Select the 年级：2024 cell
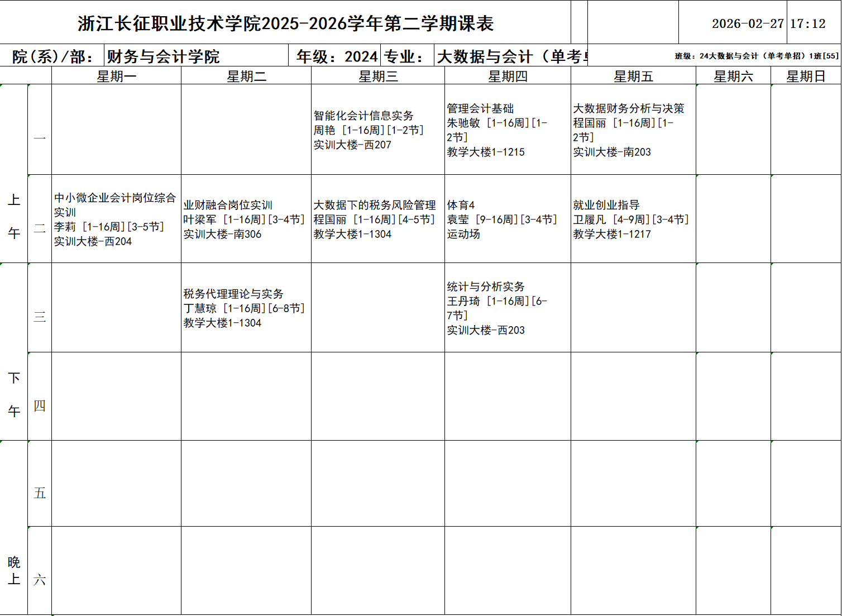The image size is (842, 616). coord(334,56)
